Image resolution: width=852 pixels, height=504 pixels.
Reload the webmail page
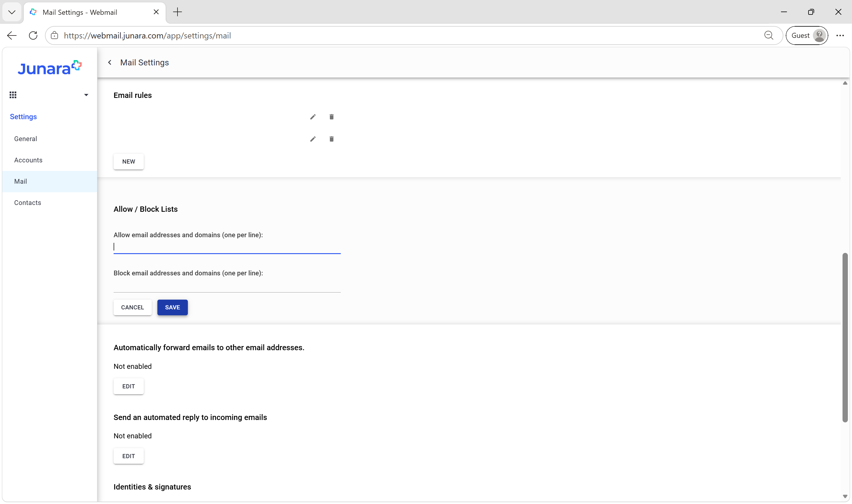click(33, 36)
